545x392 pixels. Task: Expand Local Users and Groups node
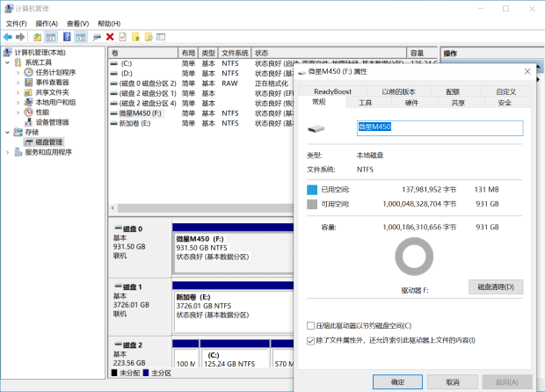[18, 103]
